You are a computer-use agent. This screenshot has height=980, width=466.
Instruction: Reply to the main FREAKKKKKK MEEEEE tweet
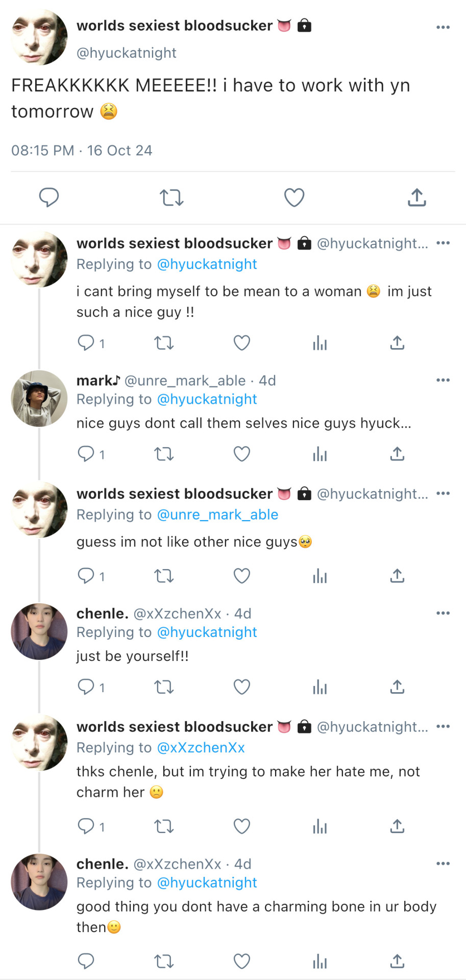coord(49,198)
